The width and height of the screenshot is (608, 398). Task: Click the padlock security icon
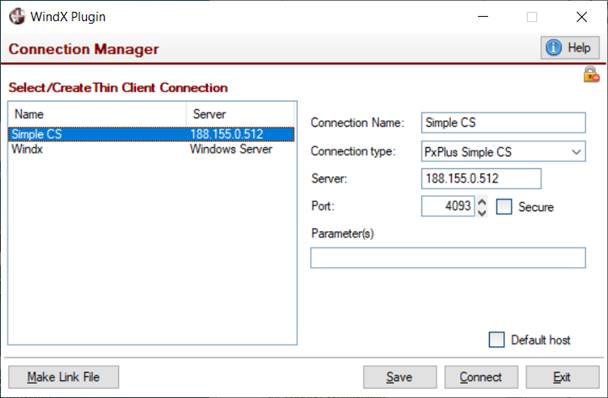(591, 74)
